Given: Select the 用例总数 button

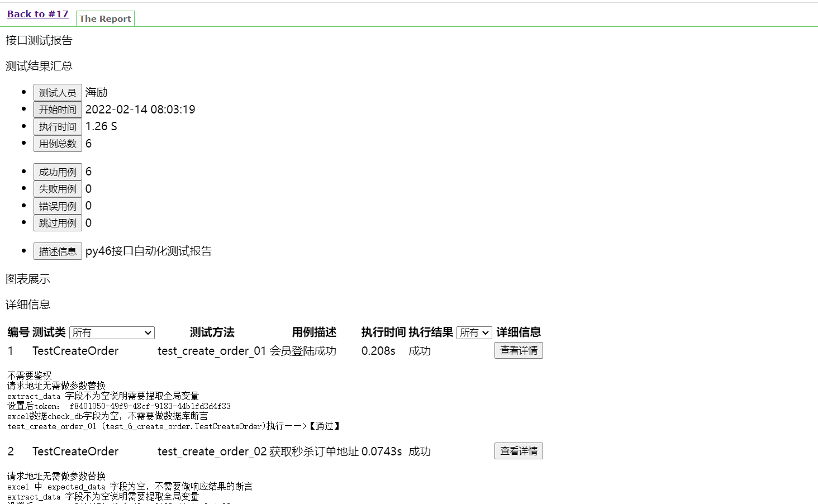Looking at the screenshot, I should (x=58, y=144).
